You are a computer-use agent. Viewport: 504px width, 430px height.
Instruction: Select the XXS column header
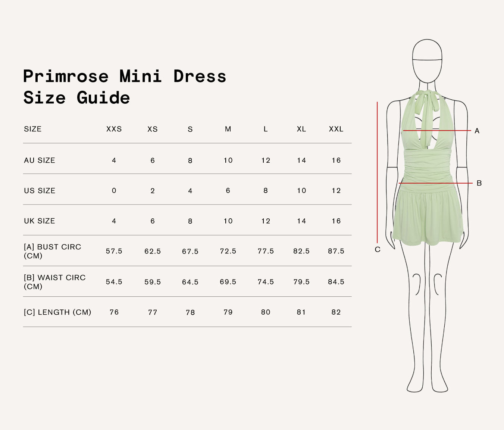click(x=114, y=129)
